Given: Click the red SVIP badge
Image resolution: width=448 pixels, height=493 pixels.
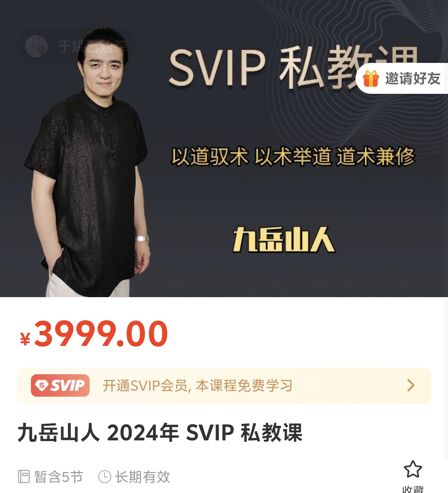Looking at the screenshot, I should pos(60,385).
